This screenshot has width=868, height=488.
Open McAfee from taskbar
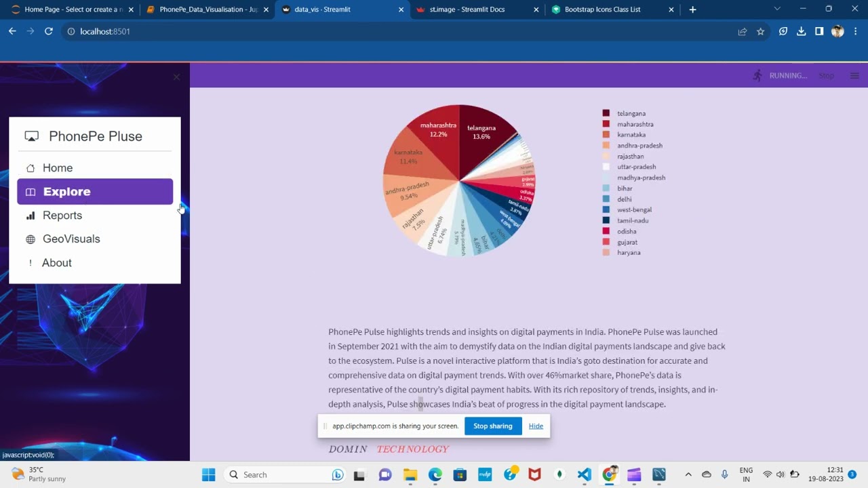coord(535,474)
